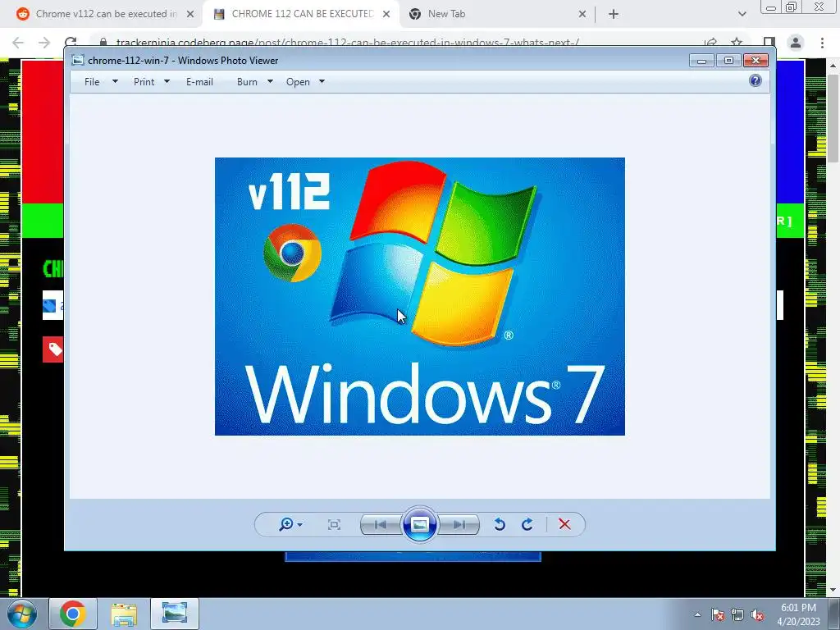The image size is (840, 630).
Task: Play the slide show
Action: coord(419,524)
